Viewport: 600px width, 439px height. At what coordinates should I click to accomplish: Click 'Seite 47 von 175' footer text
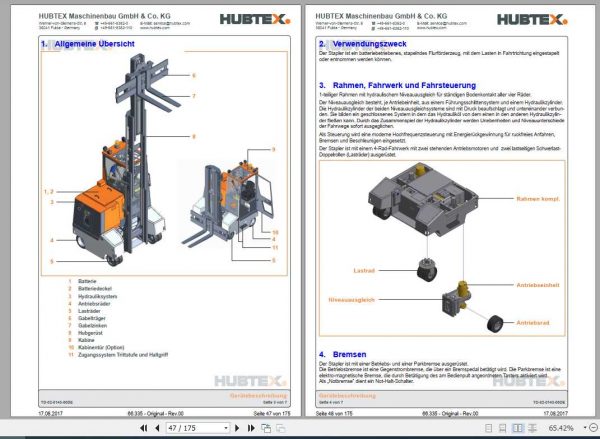272,413
